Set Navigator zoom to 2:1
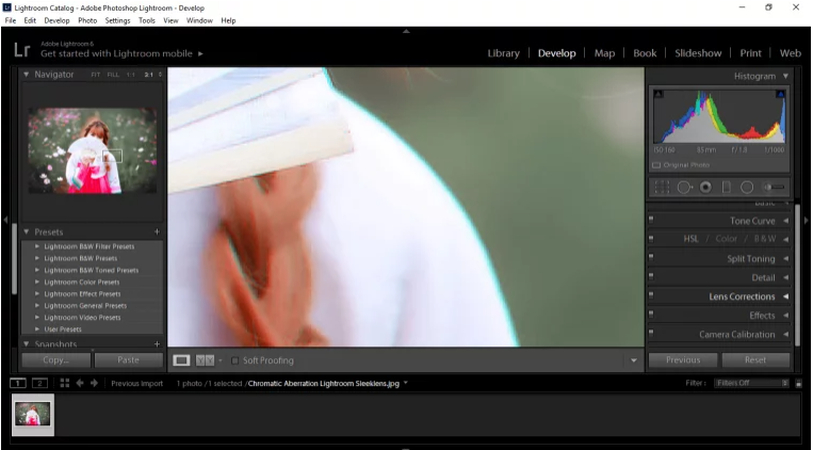Viewport: 813px width, 450px height. 149,75
